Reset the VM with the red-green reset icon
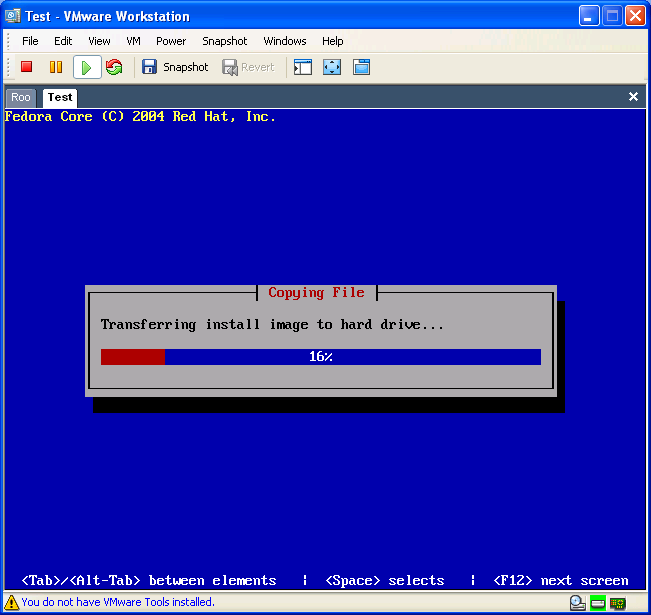651x615 pixels. click(x=114, y=67)
